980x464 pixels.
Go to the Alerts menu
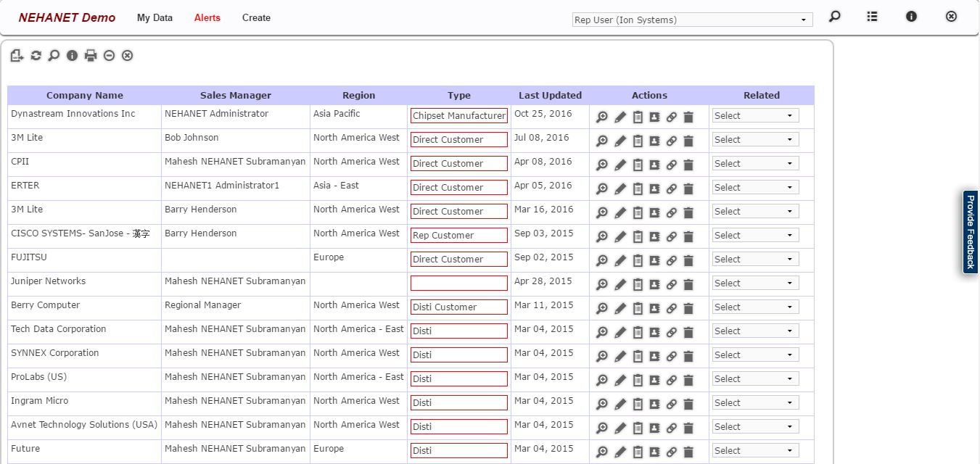[207, 18]
